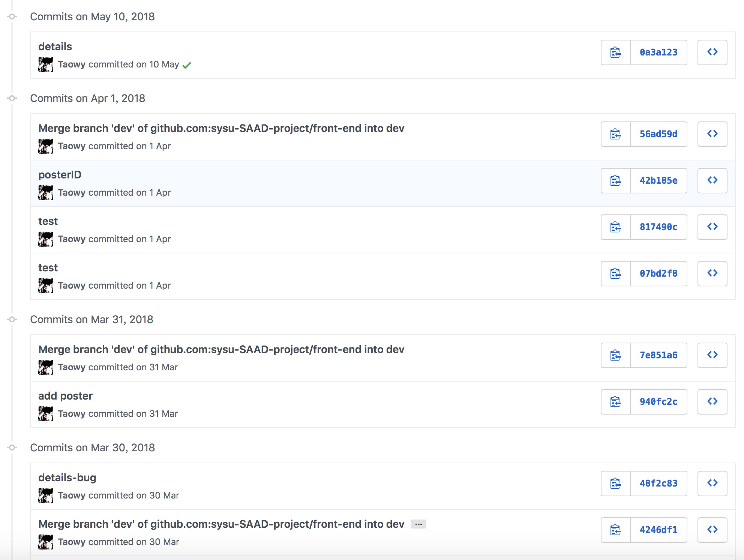Image resolution: width=744 pixels, height=560 pixels.
Task: Open the 'posterID' commit title
Action: pyautogui.click(x=60, y=175)
